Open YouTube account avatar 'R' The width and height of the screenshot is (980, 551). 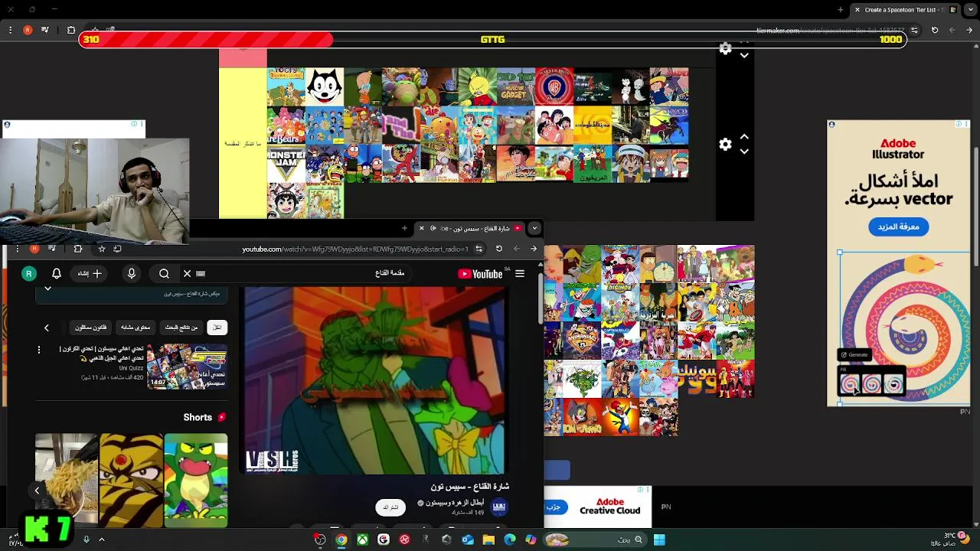coord(29,273)
